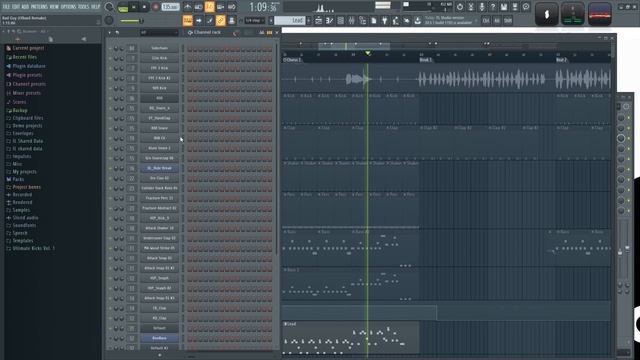Viewport: 640px width, 360px height.
Task: Open the VIEW menu
Action: [54, 7]
